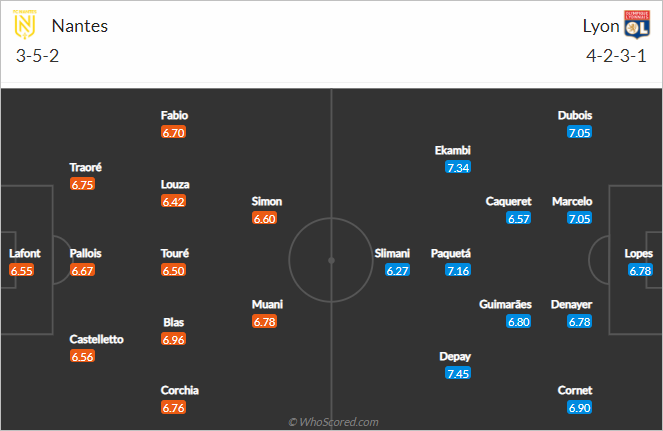Image resolution: width=663 pixels, height=431 pixels.
Task: Select goalkeeper Lafont's name
Action: point(25,253)
